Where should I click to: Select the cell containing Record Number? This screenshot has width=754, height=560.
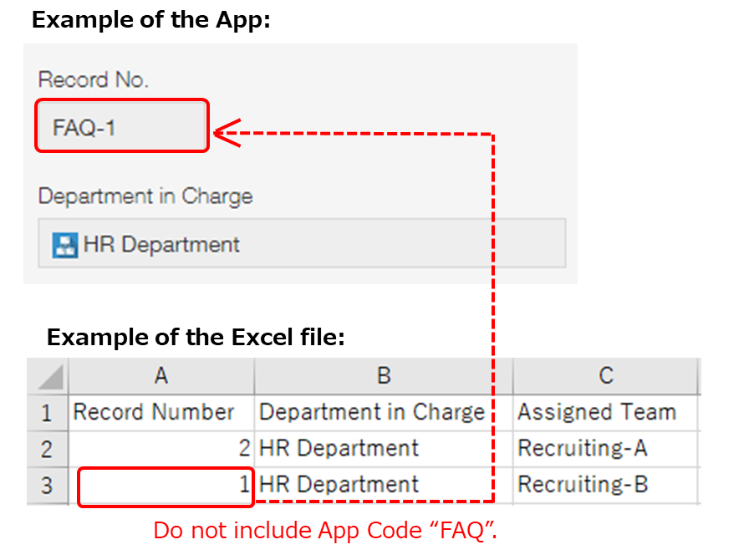(160, 412)
